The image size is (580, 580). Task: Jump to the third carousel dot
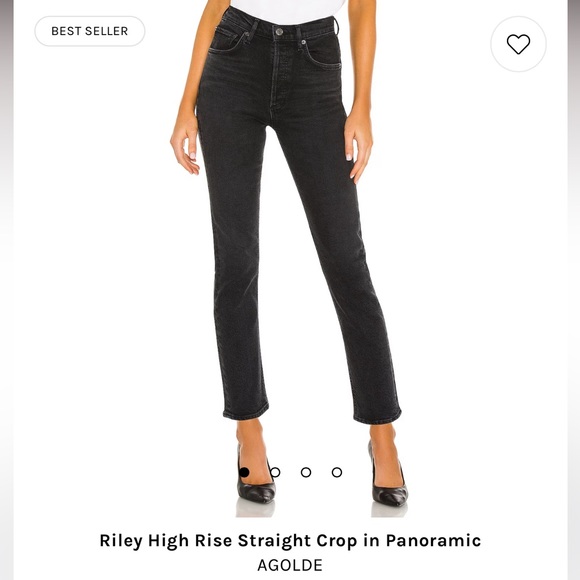pos(306,472)
